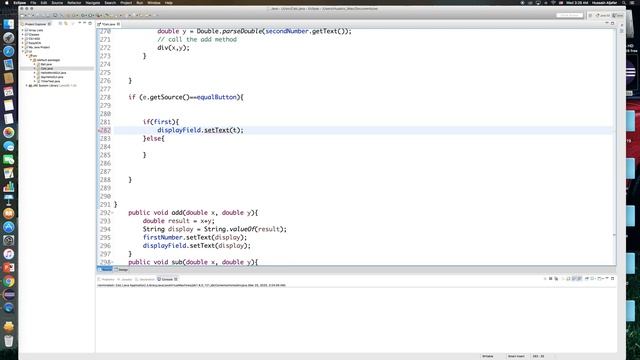The width and height of the screenshot is (640, 360).
Task: Remove the terminated launch from Console
Action: (x=550, y=279)
